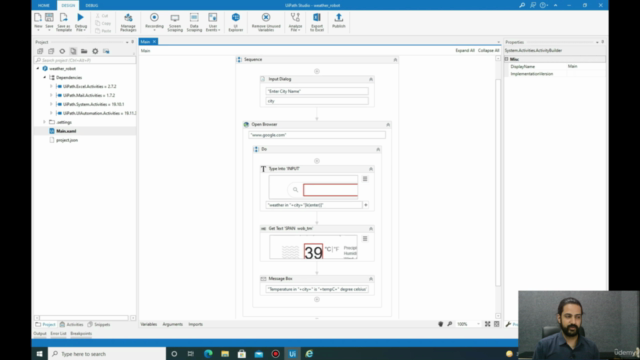Click plus button beside Type Into text
The image size is (640, 360).
pos(366,205)
